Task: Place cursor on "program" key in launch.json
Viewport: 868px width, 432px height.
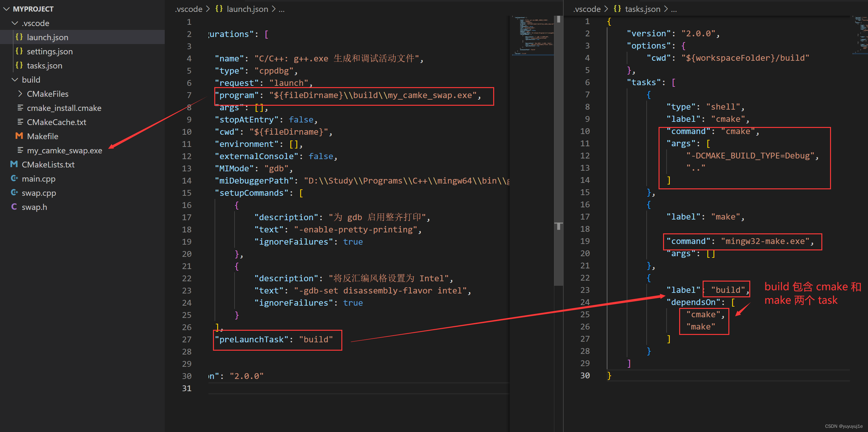Action: click(x=236, y=95)
